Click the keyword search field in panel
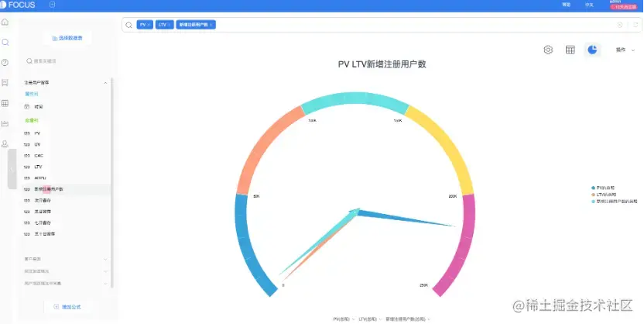Image resolution: width=644 pixels, height=324 pixels. [66, 61]
